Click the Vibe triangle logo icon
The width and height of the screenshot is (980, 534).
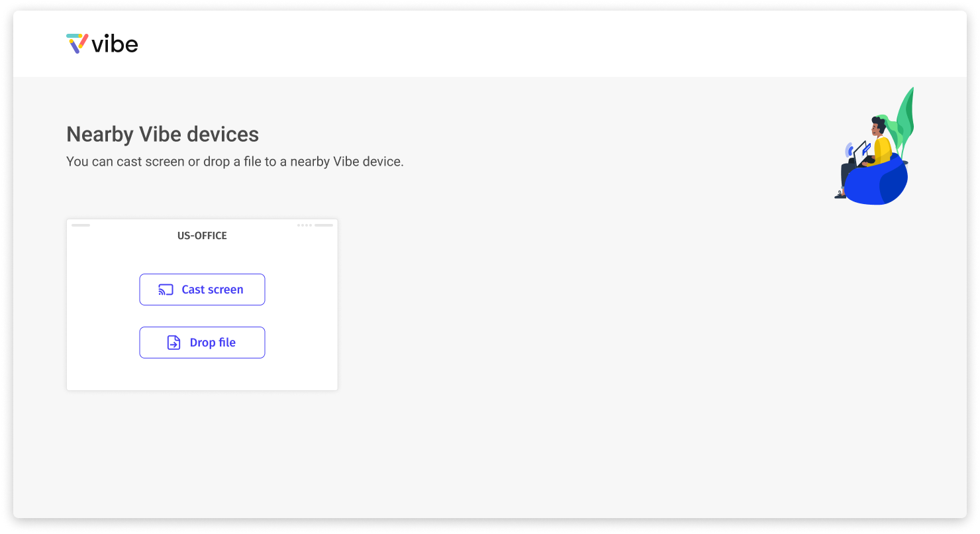click(77, 43)
